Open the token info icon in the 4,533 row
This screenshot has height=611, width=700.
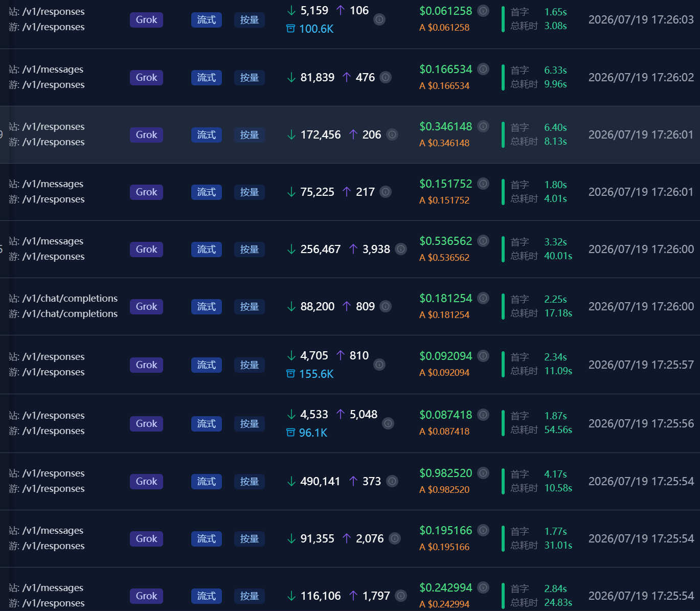(x=388, y=423)
